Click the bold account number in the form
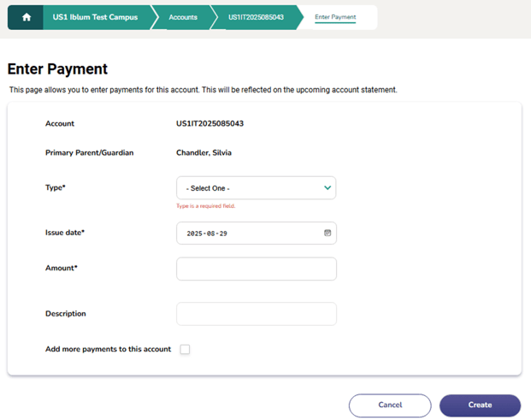This screenshot has width=531, height=420. coord(209,124)
